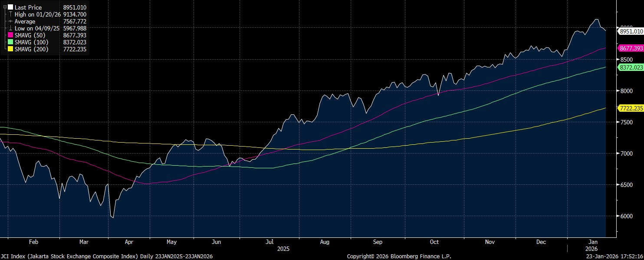Collapse the legend tree box

tap(5, 7)
